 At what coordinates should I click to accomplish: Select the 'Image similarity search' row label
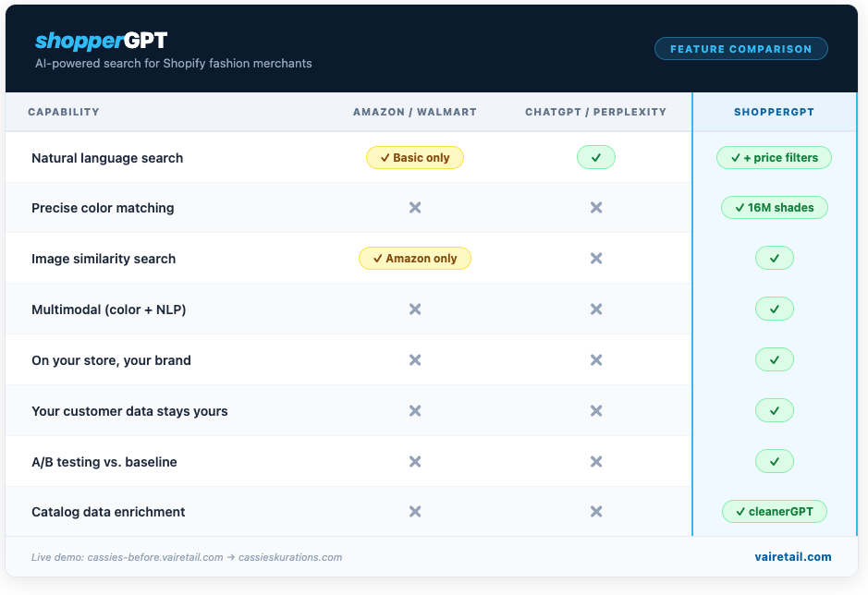pos(104,259)
